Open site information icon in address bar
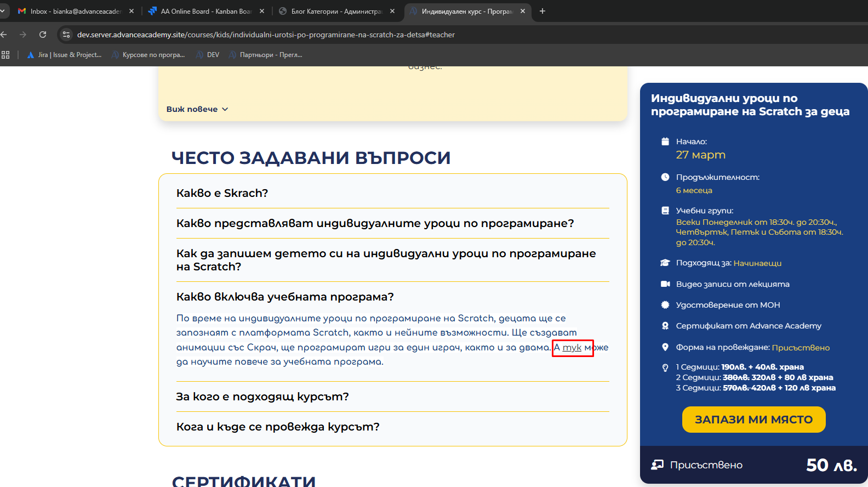Viewport: 868px width, 487px height. coord(66,35)
